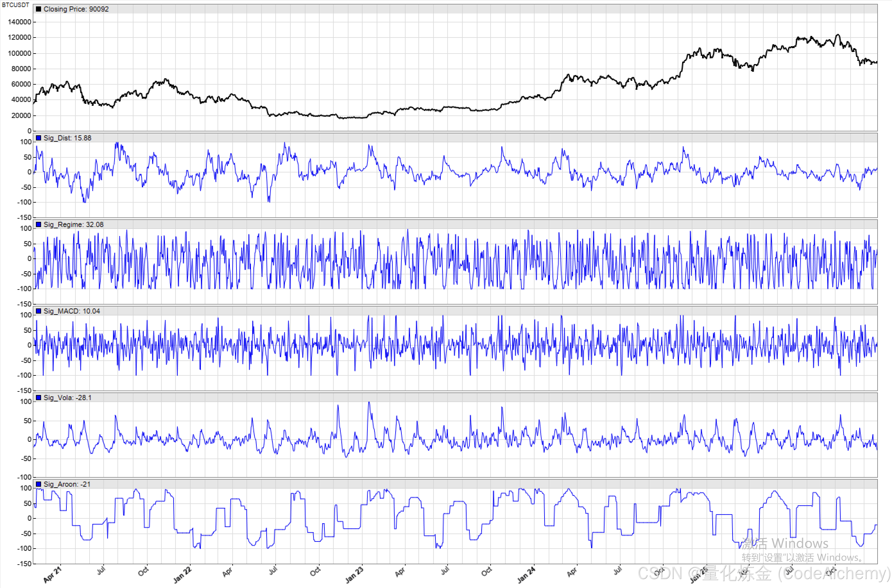Screen dimensions: 892x588
Task: Click the 100000 price axis label
Action: point(20,53)
